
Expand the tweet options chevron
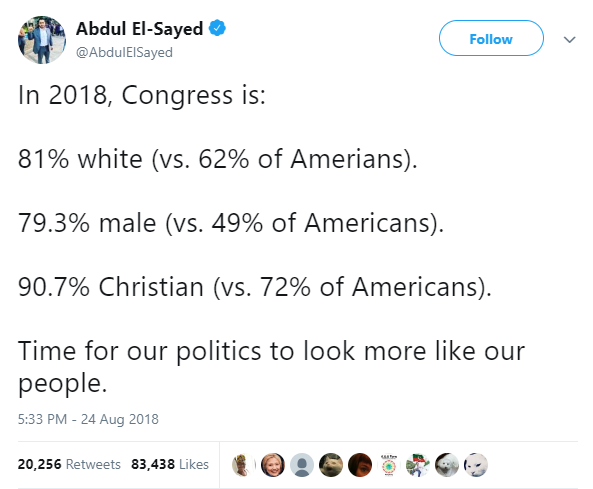(570, 39)
